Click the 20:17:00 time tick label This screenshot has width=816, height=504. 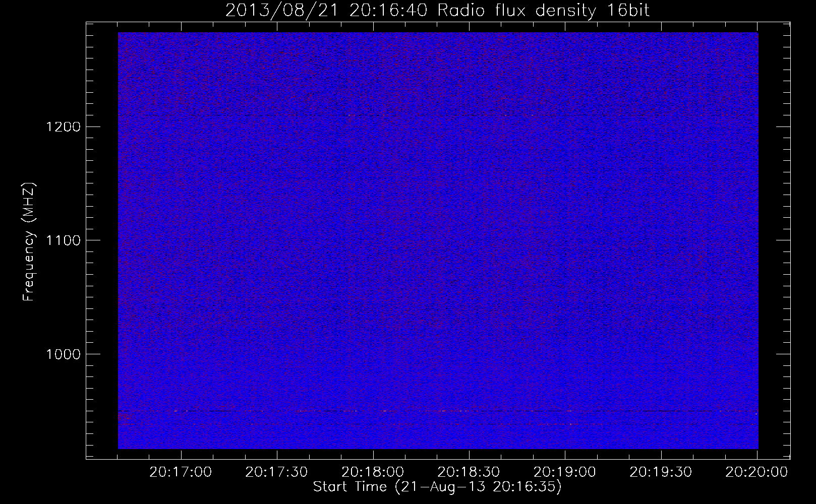click(x=181, y=472)
